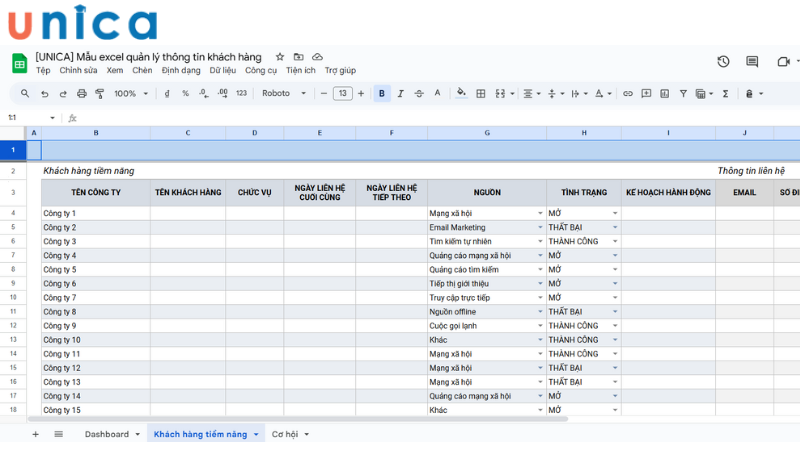800x450 pixels.
Task: Open the fill color picker
Action: point(461,94)
